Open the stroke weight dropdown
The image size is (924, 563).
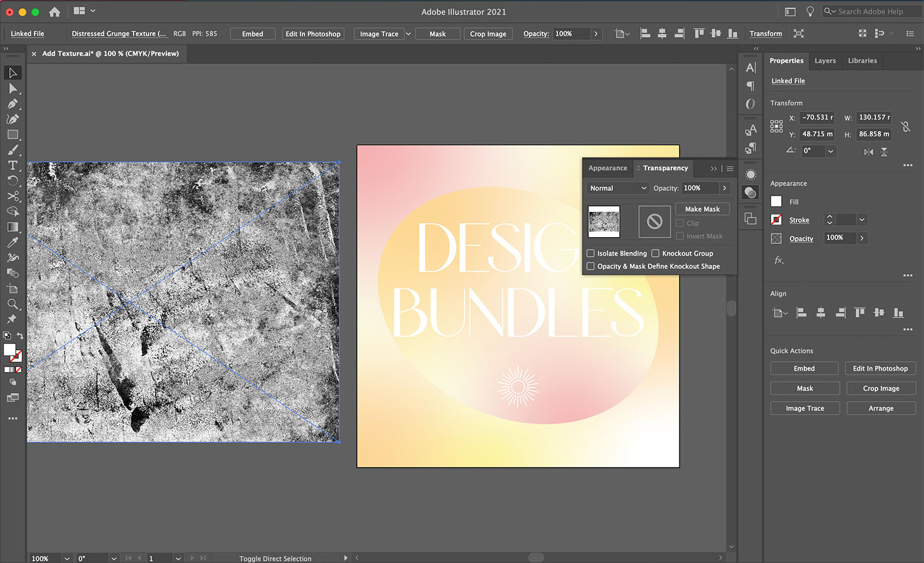click(862, 220)
